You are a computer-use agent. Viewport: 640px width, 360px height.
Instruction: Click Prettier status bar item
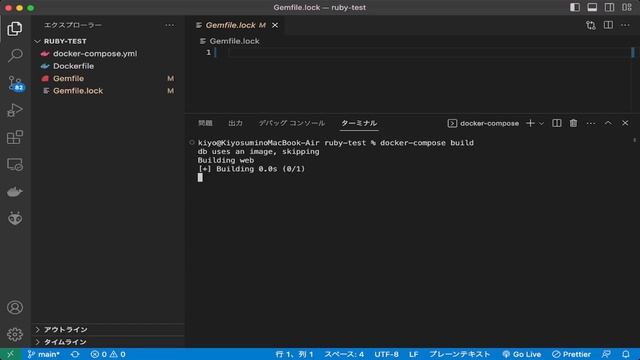point(571,354)
